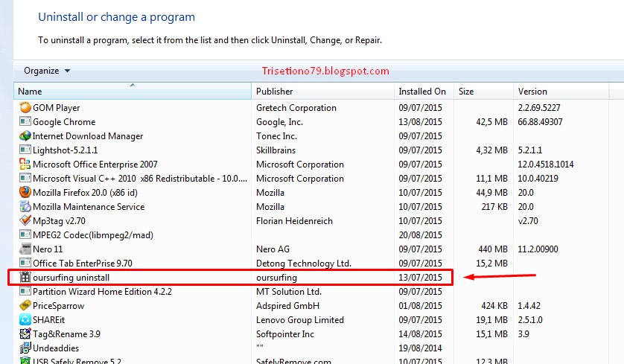Viewport: 624px width, 364px height.
Task: Click Google, Inc. publisher cell
Action: 279,122
